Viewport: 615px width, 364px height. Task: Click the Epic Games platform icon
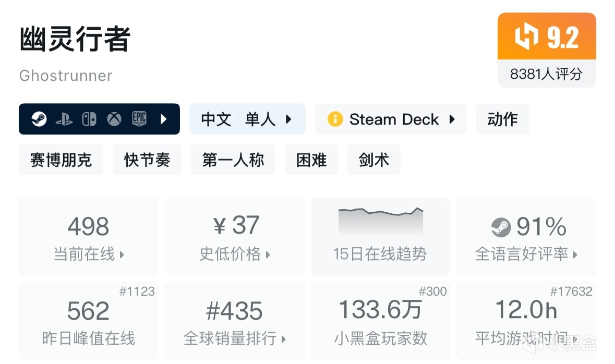139,119
